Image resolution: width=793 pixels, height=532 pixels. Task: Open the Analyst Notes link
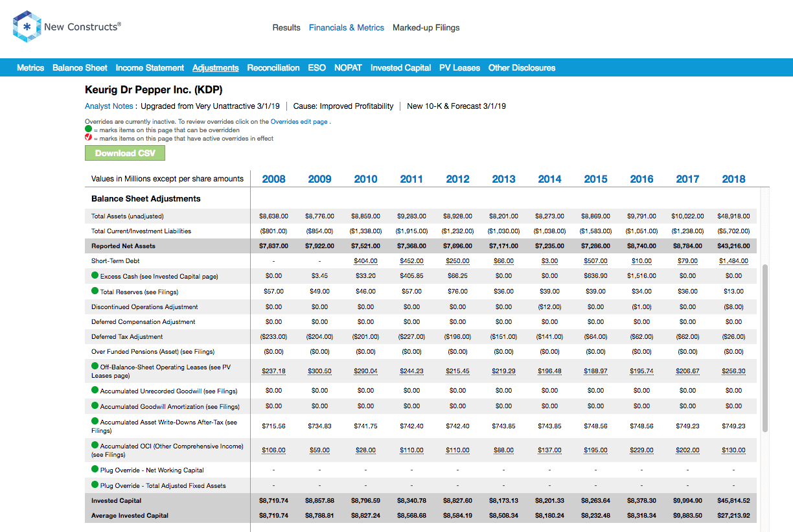tap(109, 106)
